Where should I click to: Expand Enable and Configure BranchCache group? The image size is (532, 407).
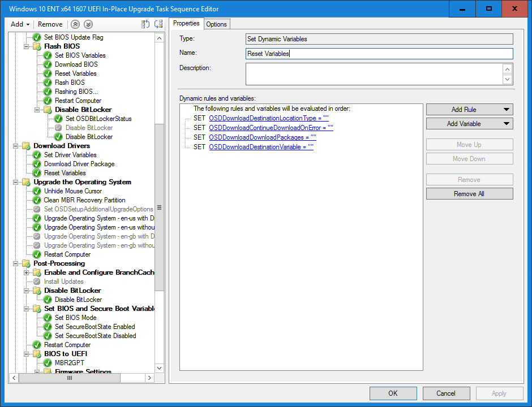[26, 272]
